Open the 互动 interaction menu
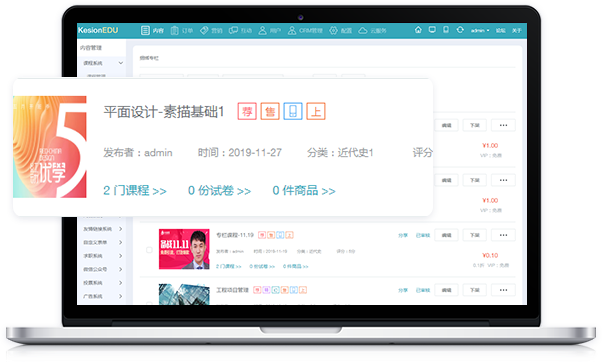Screen dimensions: 602x362 click(x=240, y=30)
